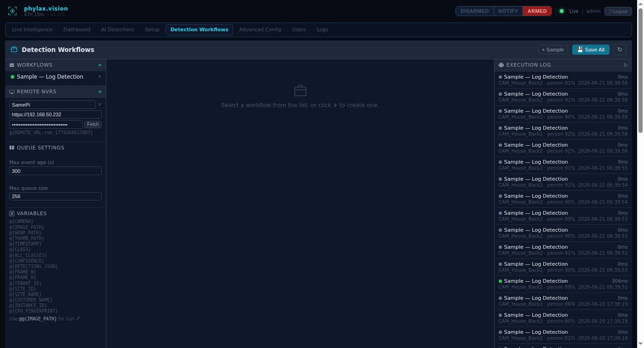Click the Remote NVRs monitor icon
Screen dimensions: 644x348
[11, 92]
